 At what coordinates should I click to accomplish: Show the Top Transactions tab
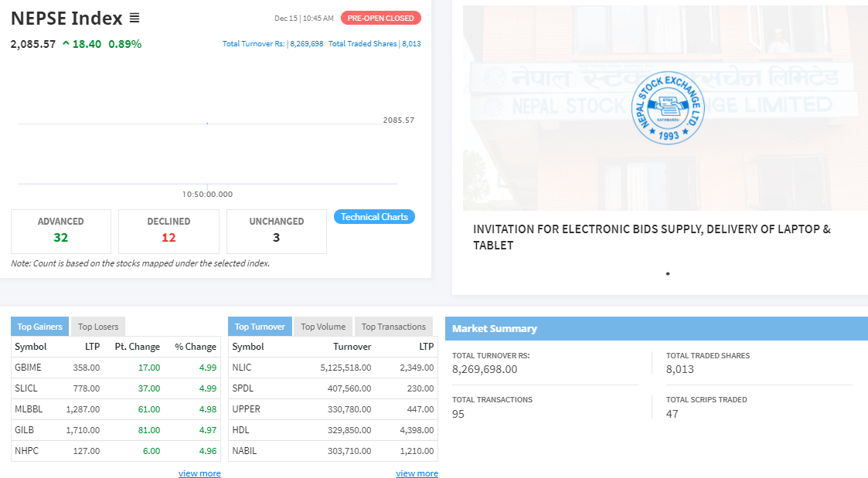(x=393, y=327)
